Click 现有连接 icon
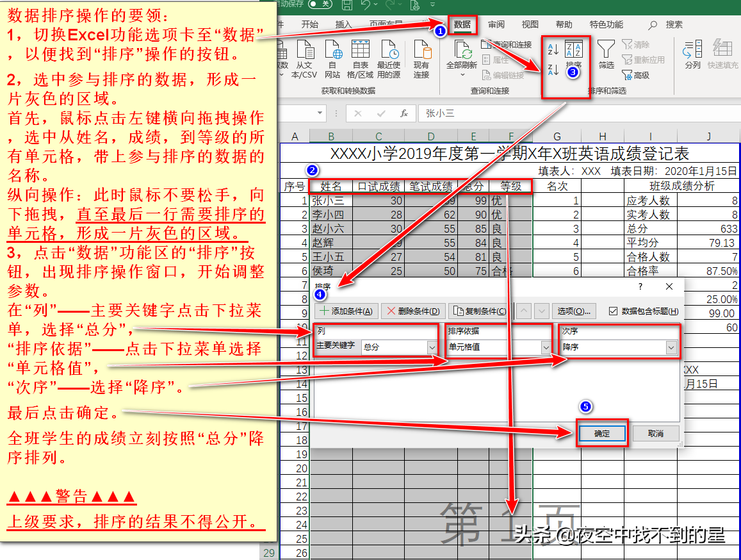The height and width of the screenshot is (560, 741). 421,59
